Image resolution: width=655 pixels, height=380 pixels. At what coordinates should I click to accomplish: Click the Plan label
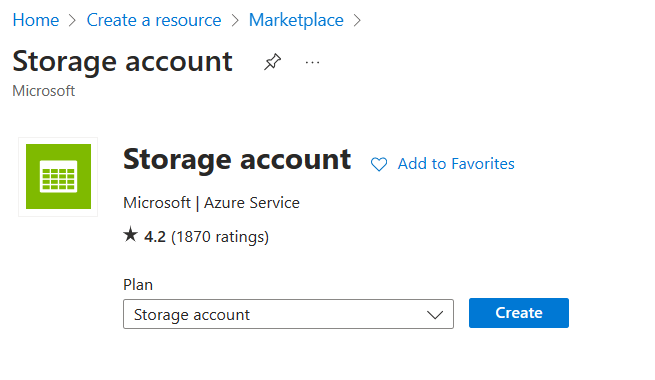[x=138, y=285]
